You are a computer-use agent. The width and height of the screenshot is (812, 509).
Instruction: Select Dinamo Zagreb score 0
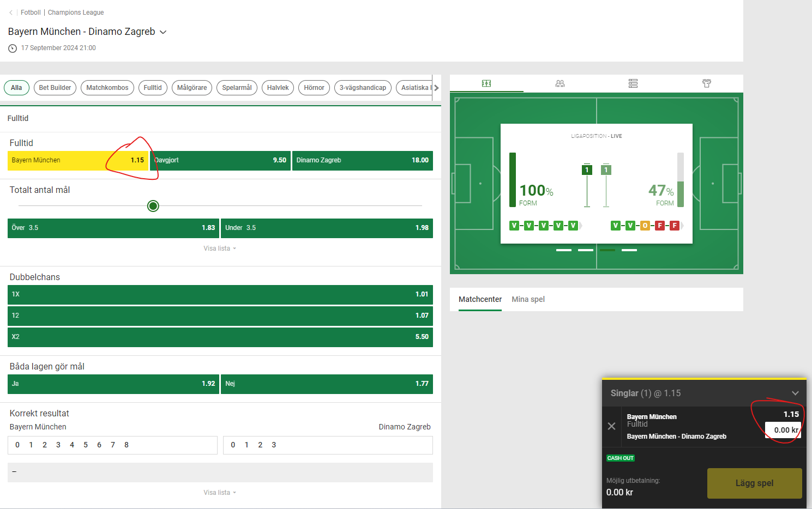(x=233, y=445)
